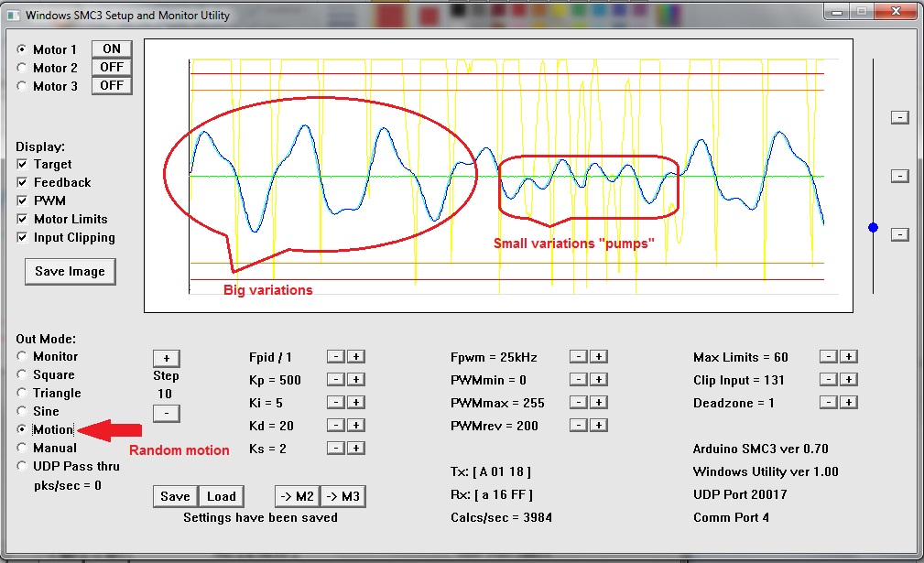
Task: Decrease the Ks value with minus
Action: coord(336,449)
